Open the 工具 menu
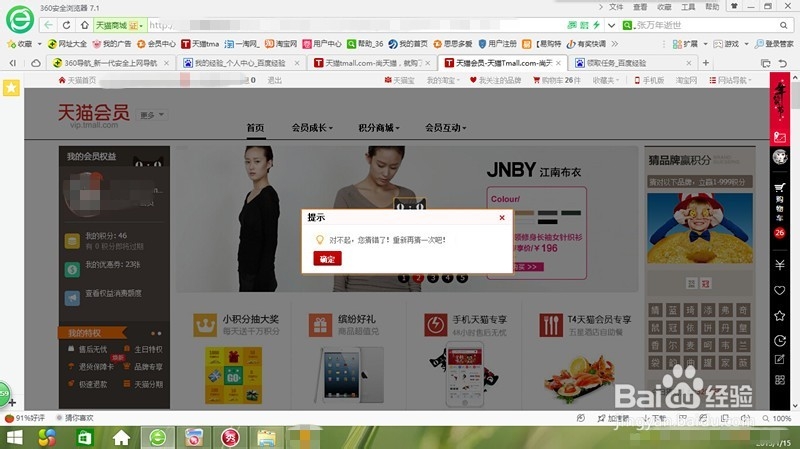The width and height of the screenshot is (800, 449). click(x=688, y=7)
